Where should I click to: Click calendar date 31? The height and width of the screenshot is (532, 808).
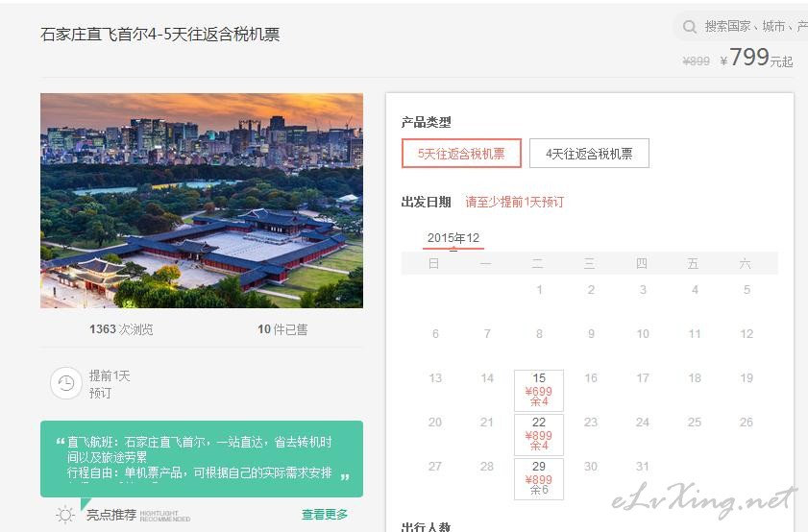[x=642, y=467]
